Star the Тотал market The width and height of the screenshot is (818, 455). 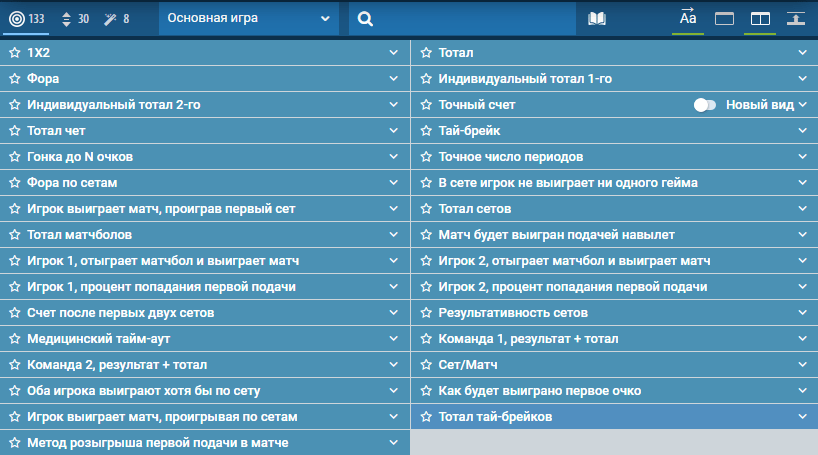coord(426,52)
